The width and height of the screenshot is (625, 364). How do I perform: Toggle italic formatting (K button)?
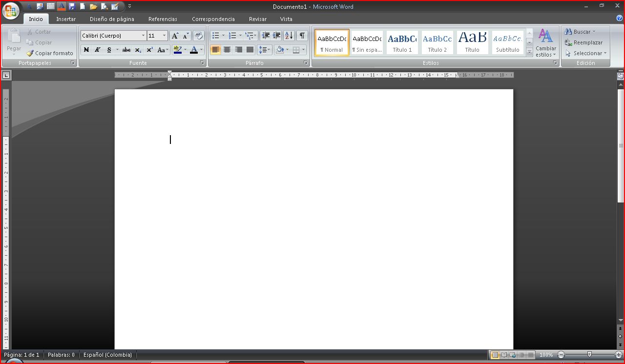point(98,50)
